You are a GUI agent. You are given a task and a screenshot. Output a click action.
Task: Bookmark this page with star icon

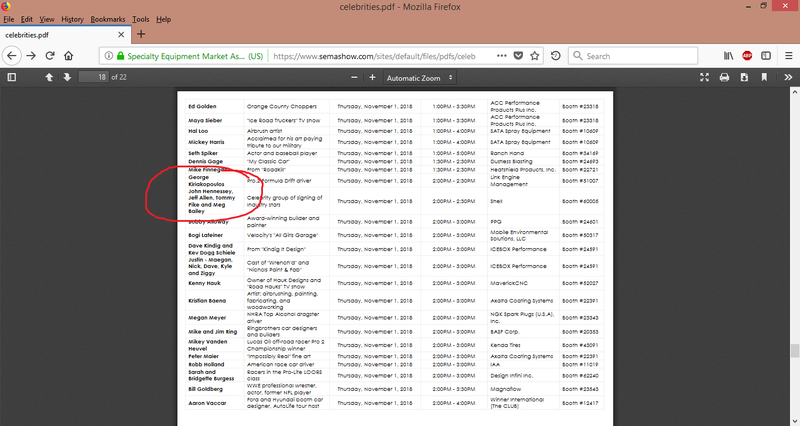click(534, 56)
